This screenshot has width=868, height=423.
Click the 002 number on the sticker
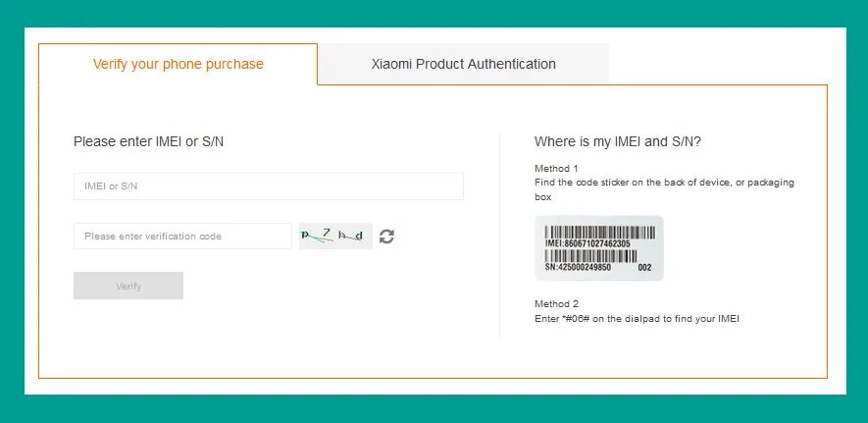(x=645, y=267)
